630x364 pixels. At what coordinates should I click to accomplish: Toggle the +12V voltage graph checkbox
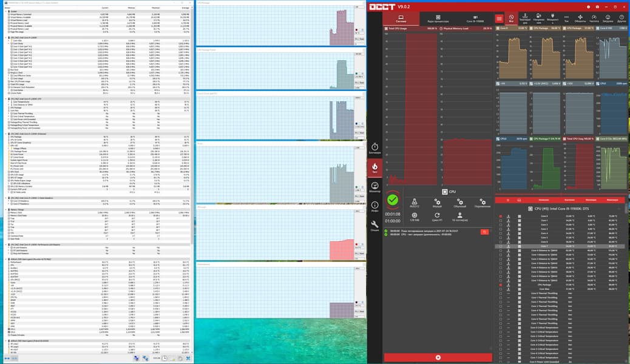pyautogui.click(x=565, y=84)
